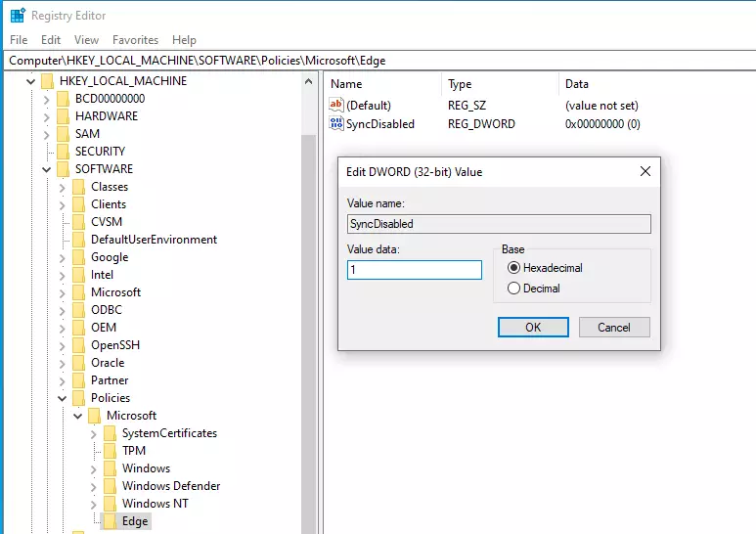Collapse the Microsoft key under Policies
Image resolution: width=756 pixels, height=534 pixels.
tap(77, 416)
